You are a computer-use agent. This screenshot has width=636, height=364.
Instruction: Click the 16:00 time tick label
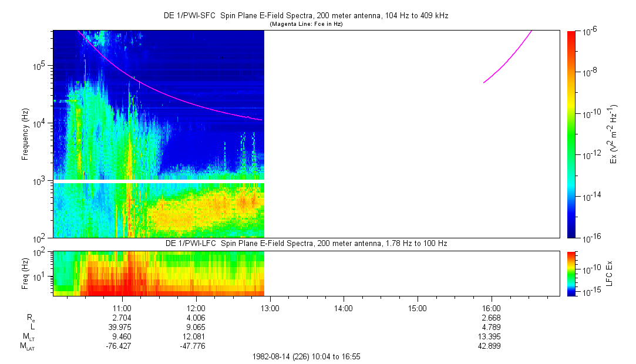[491, 308]
